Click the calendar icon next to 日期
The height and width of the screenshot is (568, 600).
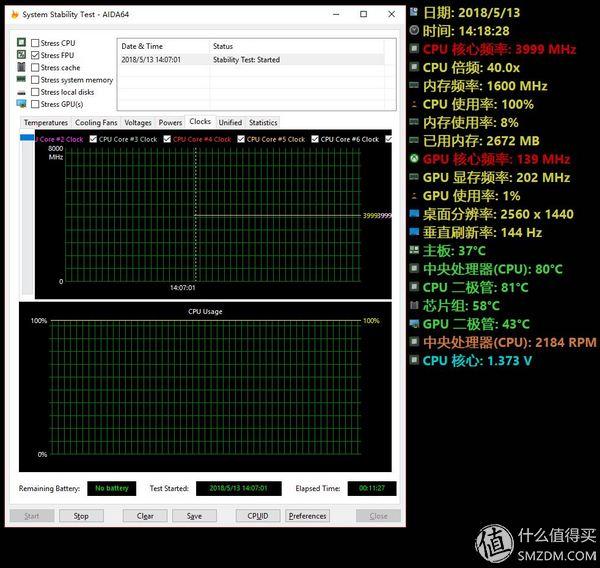[414, 12]
